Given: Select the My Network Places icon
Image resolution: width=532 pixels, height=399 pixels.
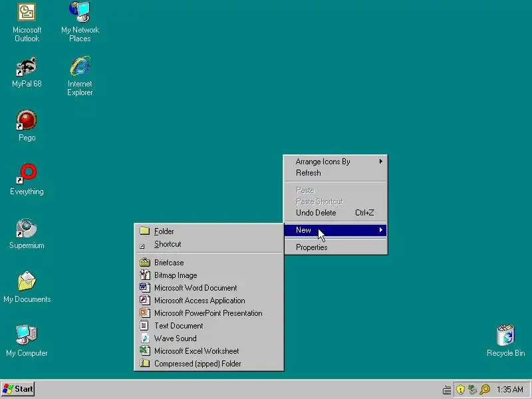Looking at the screenshot, I should tap(80, 12).
